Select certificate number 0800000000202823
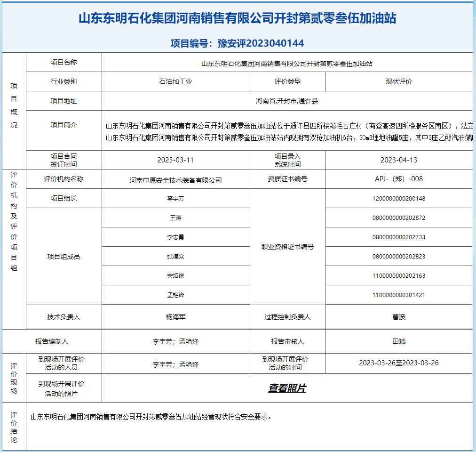The height and width of the screenshot is (452, 476). point(399,256)
